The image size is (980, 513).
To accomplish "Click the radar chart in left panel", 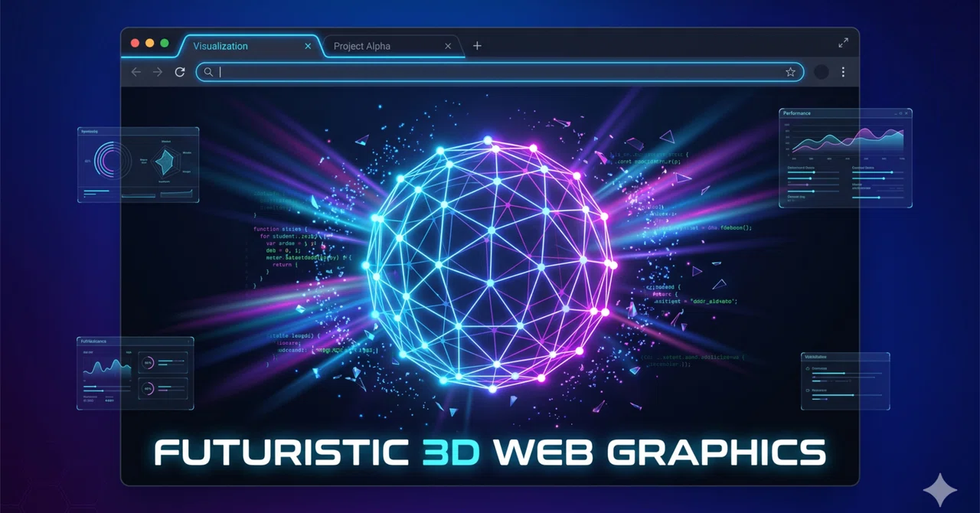I will point(165,161).
